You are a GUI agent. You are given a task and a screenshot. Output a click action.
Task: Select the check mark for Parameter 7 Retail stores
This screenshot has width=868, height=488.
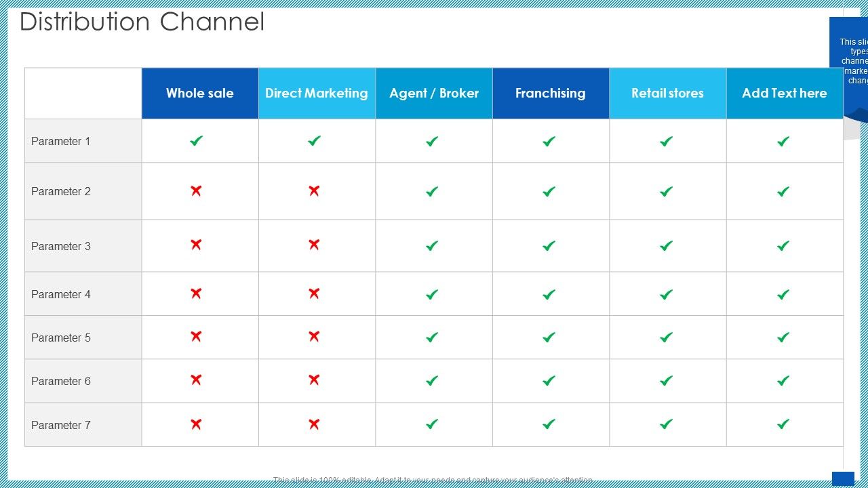coord(667,424)
